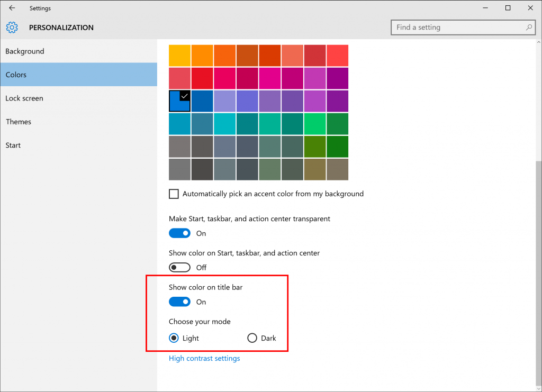
Task: Click inside the Find a setting field
Action: point(455,27)
